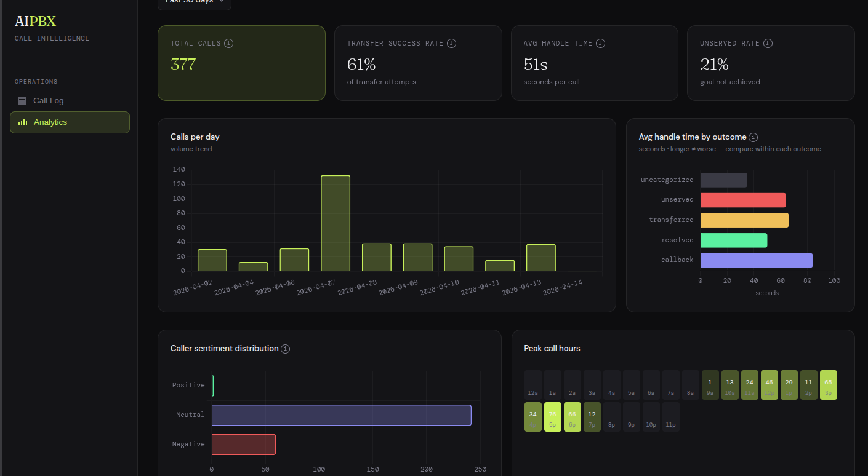Click the 21% unserved rate value
Screen dimensions: 868x476
coord(714,65)
